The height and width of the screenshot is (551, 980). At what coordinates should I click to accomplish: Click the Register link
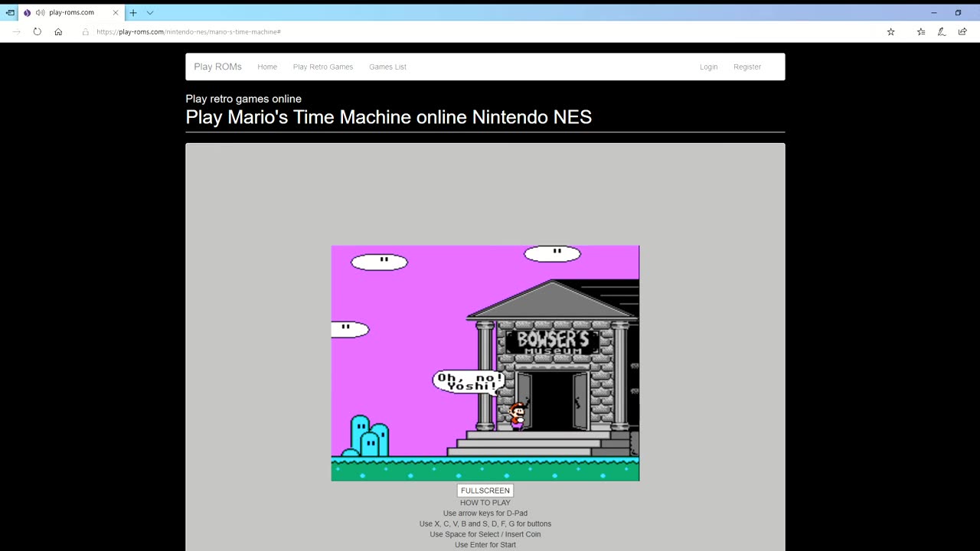747,67
